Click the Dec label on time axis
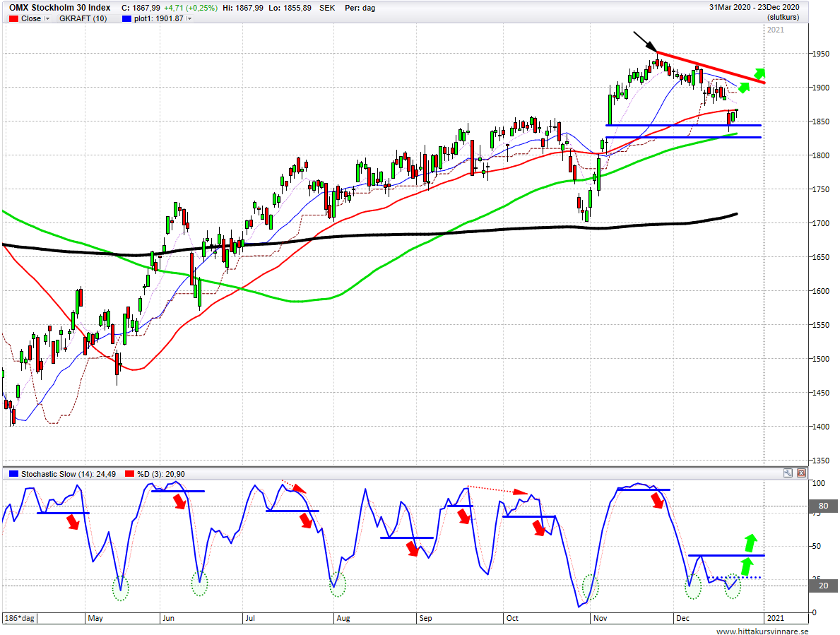 click(682, 619)
